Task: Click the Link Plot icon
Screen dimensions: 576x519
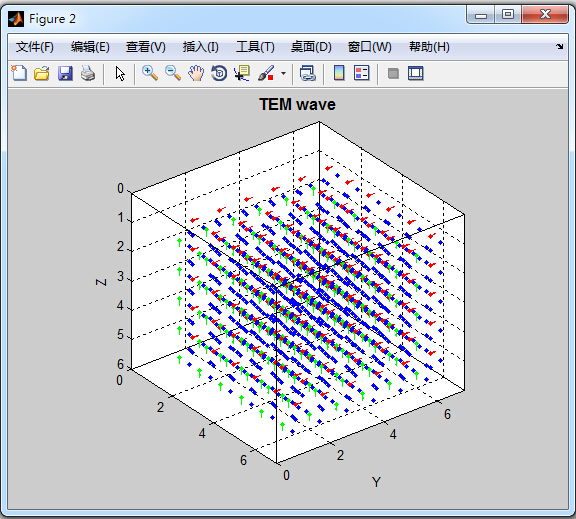Action: 308,73
